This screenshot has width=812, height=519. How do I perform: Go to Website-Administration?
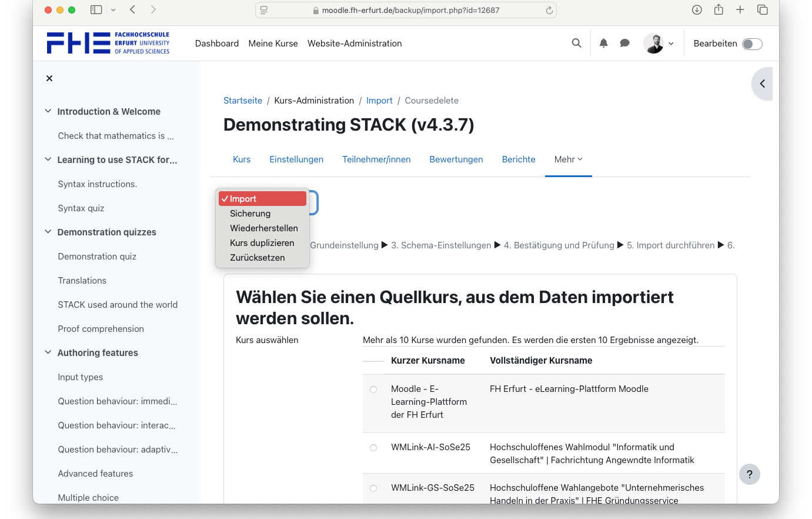pyautogui.click(x=355, y=44)
